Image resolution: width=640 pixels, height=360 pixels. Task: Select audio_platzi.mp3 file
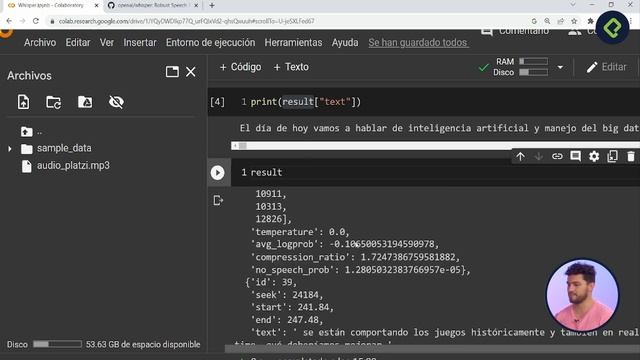tap(73, 165)
